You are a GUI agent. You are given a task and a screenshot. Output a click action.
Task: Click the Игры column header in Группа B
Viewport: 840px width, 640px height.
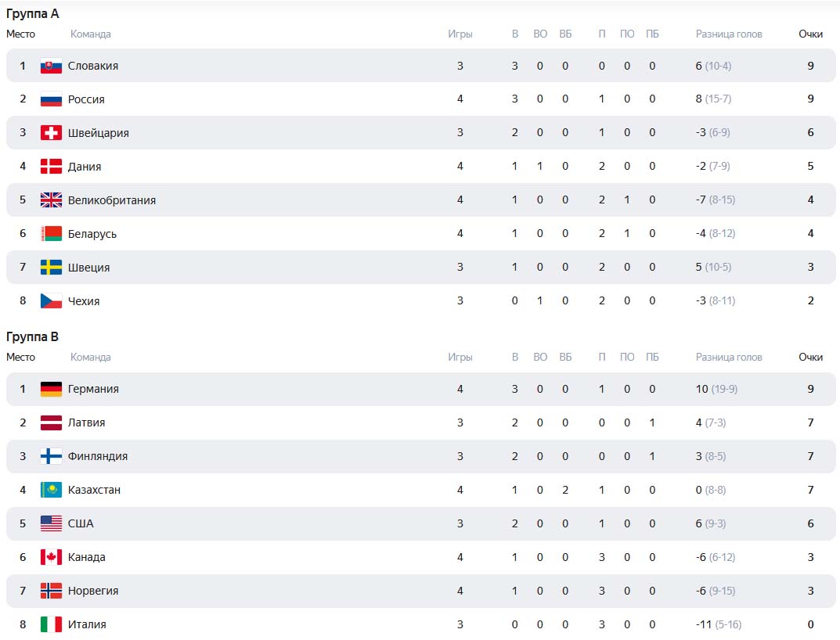point(460,357)
